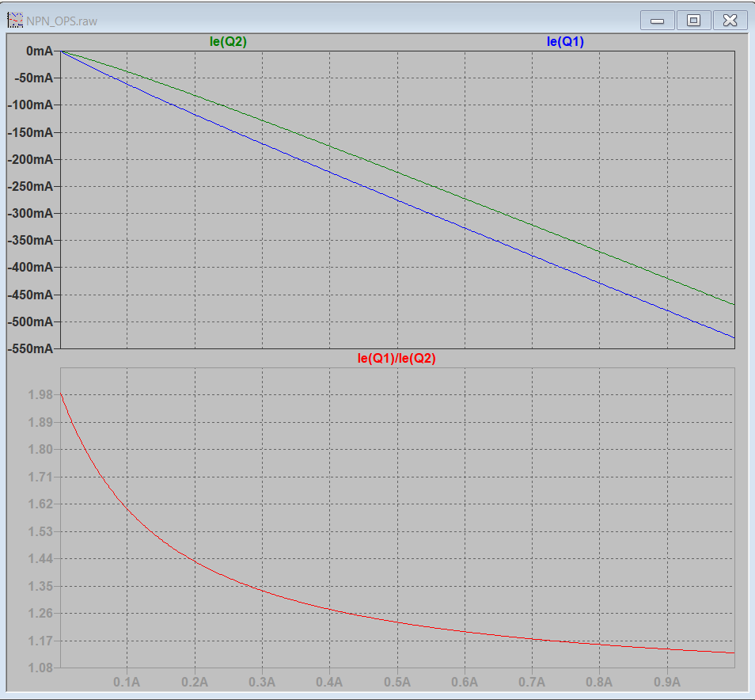The height and width of the screenshot is (700, 755).
Task: Click the 1.53 ratio axis label
Action: (x=40, y=531)
